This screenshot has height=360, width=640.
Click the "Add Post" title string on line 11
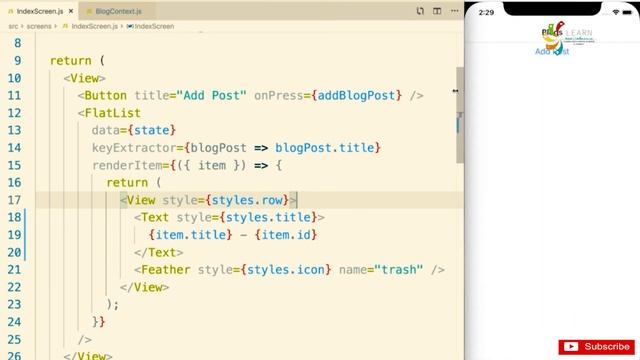point(211,96)
